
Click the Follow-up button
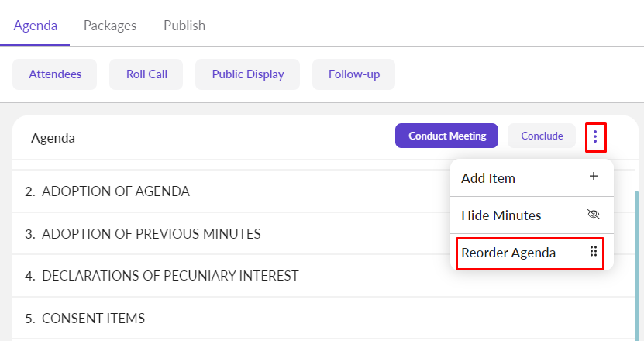click(353, 74)
